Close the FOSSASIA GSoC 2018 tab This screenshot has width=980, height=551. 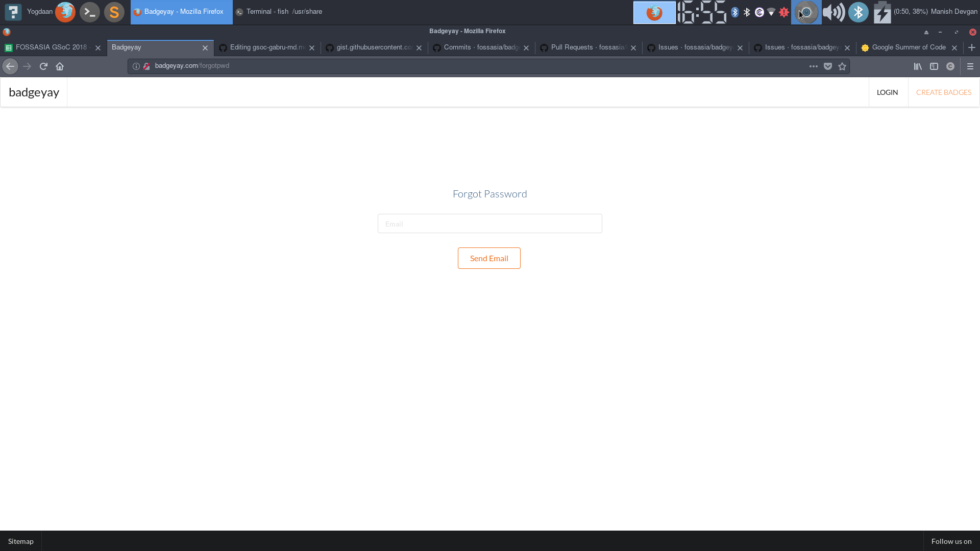click(x=98, y=48)
